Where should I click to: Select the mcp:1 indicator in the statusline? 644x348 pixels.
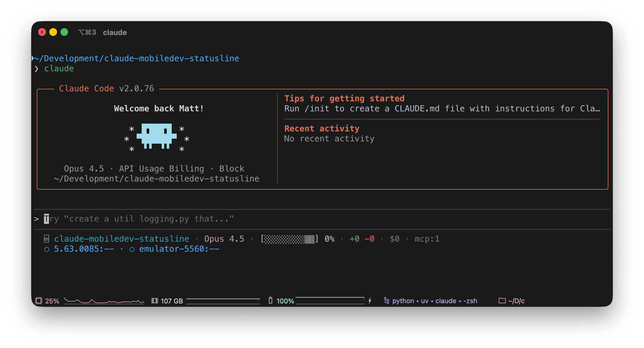[x=427, y=239]
